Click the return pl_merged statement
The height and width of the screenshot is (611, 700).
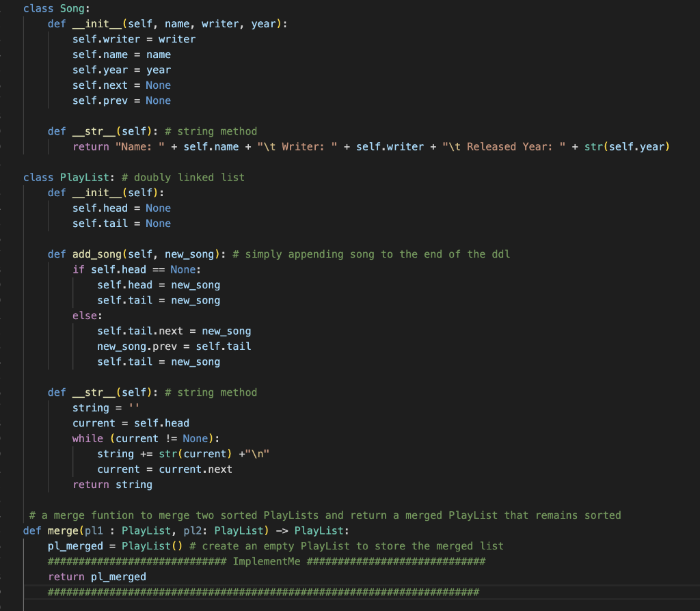tap(92, 576)
